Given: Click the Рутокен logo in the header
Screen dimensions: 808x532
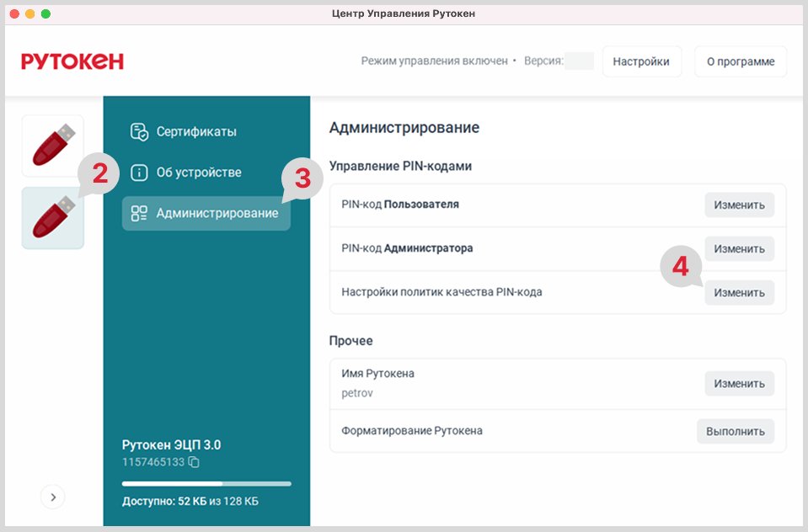Looking at the screenshot, I should pos(72,61).
